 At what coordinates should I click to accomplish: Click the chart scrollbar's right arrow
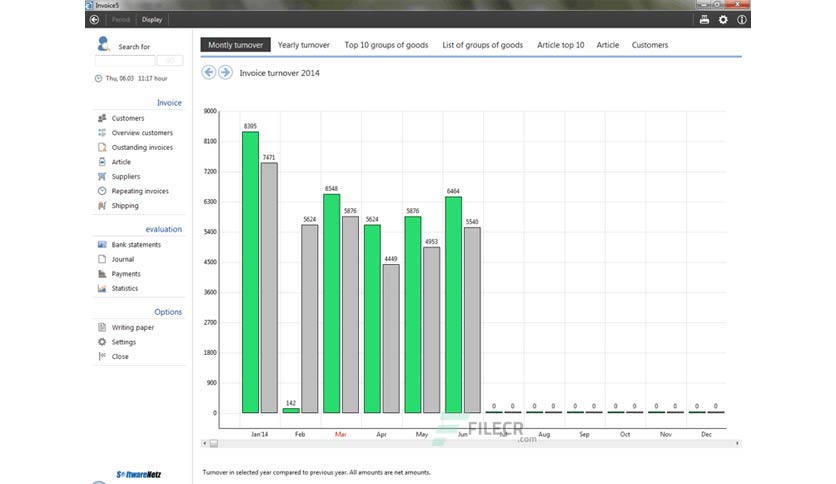pos(737,443)
